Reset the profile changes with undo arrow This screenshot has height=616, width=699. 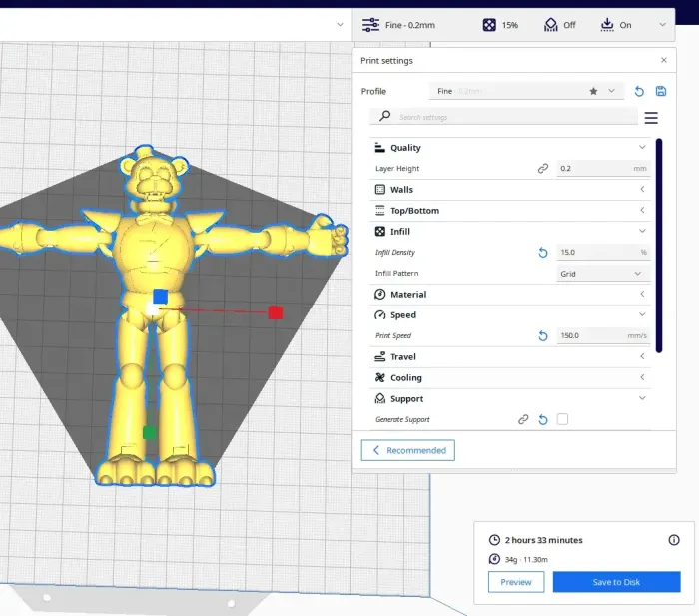click(x=639, y=91)
